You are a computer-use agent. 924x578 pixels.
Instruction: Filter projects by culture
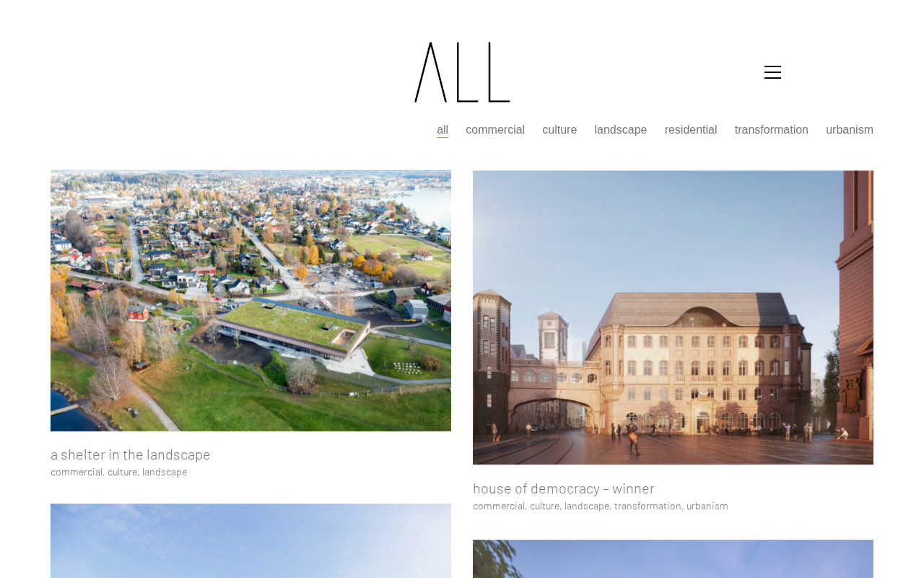click(x=559, y=130)
